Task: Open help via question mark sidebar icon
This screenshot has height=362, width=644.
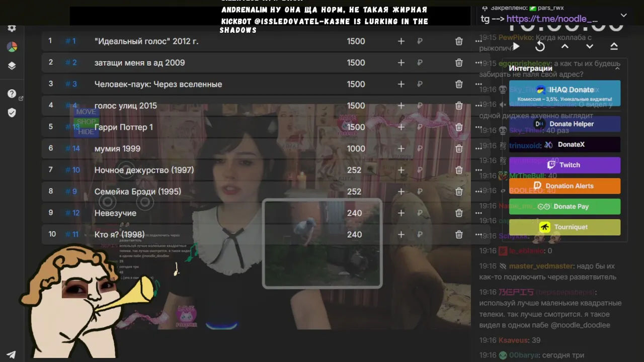Action: (x=12, y=94)
